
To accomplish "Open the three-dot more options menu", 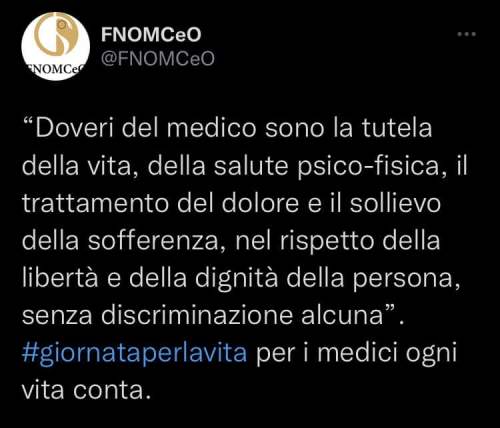I will [x=466, y=34].
